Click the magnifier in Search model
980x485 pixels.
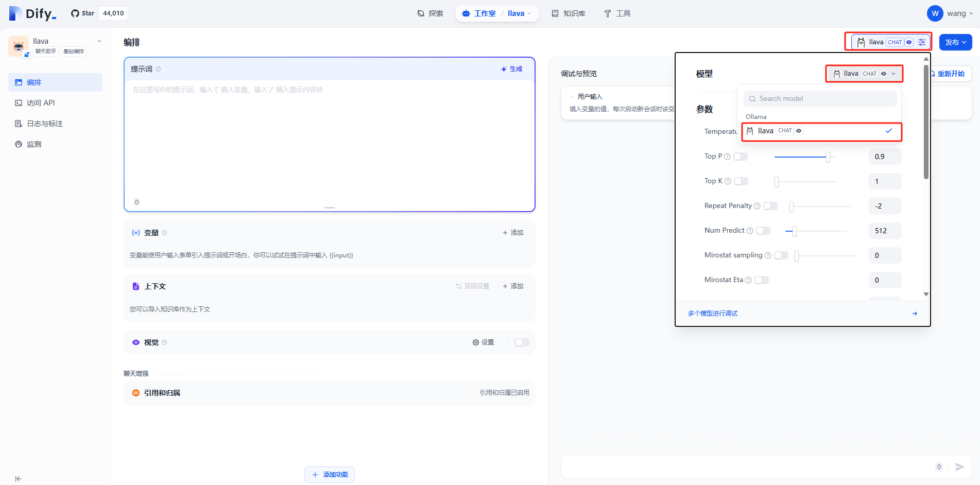click(752, 99)
